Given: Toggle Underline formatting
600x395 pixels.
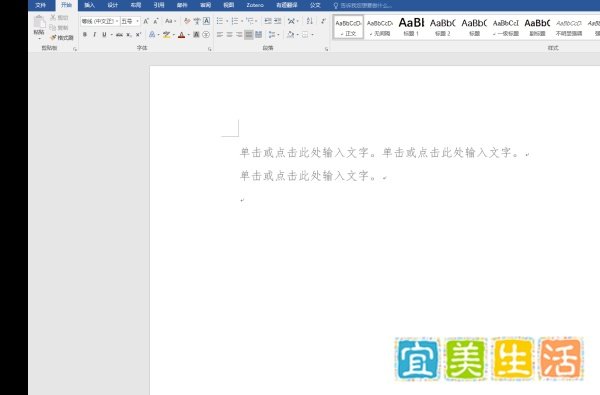Looking at the screenshot, I should coord(104,35).
